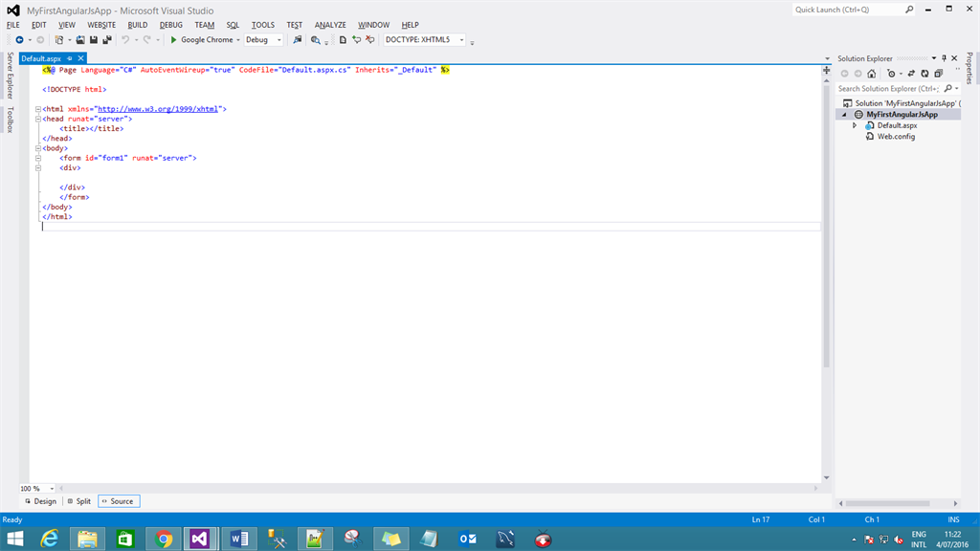This screenshot has height=551, width=980.
Task: Open the FILE menu
Action: (13, 25)
